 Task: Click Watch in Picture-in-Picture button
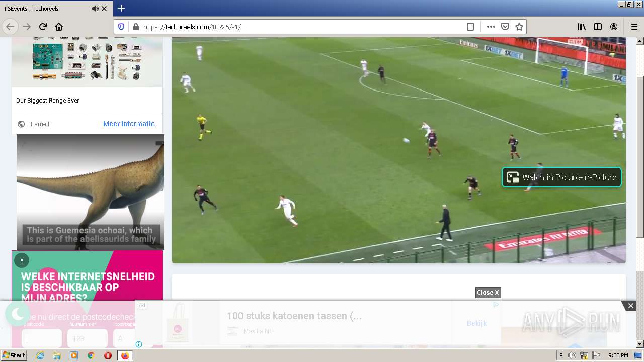[x=562, y=177]
